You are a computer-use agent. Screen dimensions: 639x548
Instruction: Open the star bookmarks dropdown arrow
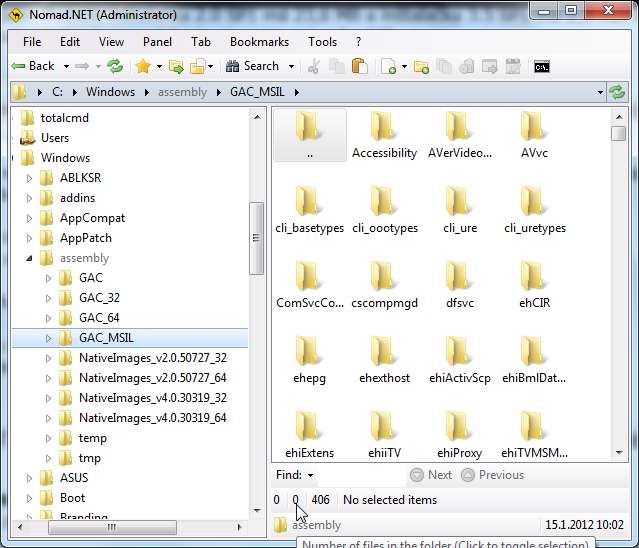click(159, 66)
